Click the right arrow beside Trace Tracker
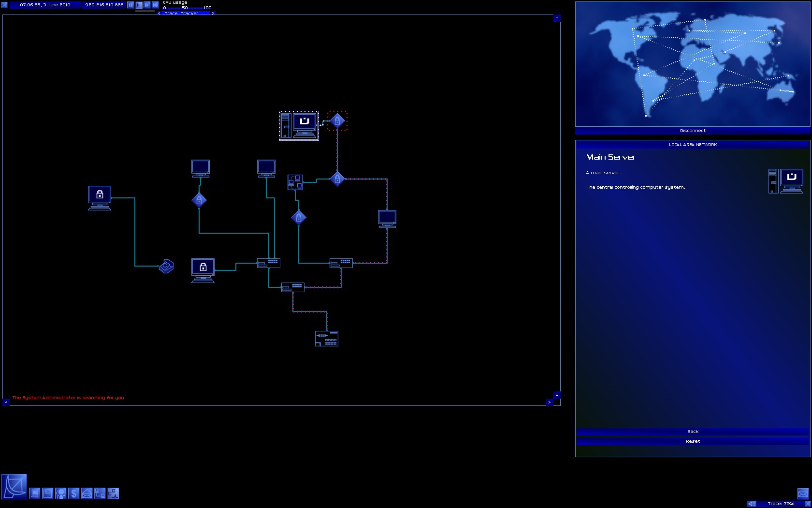Screen dimensions: 812x508 213,14
